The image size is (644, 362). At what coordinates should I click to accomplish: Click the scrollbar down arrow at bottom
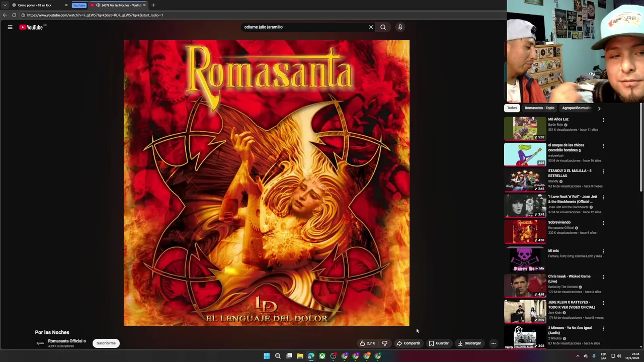tap(641, 346)
